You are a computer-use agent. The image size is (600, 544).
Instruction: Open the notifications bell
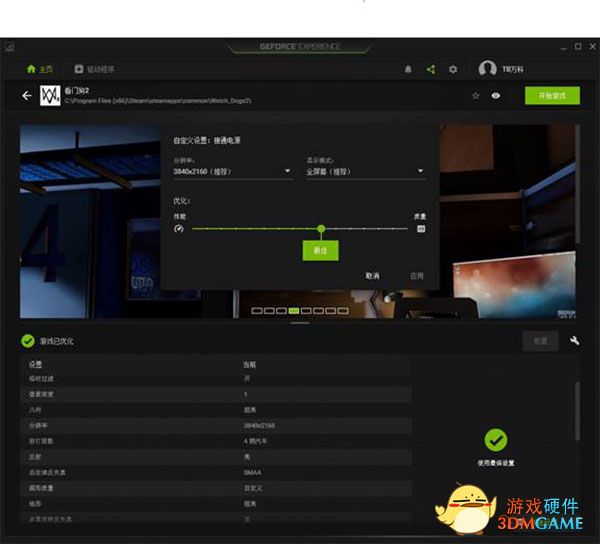click(x=408, y=69)
